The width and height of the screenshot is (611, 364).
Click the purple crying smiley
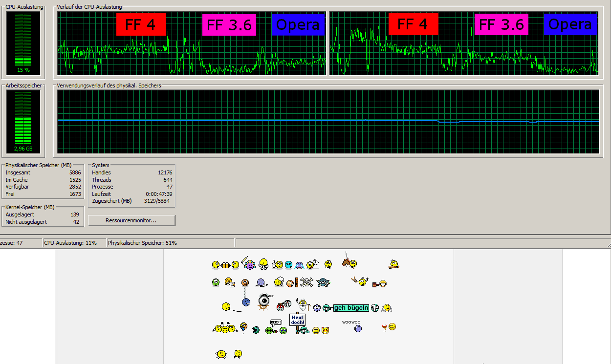299,265
